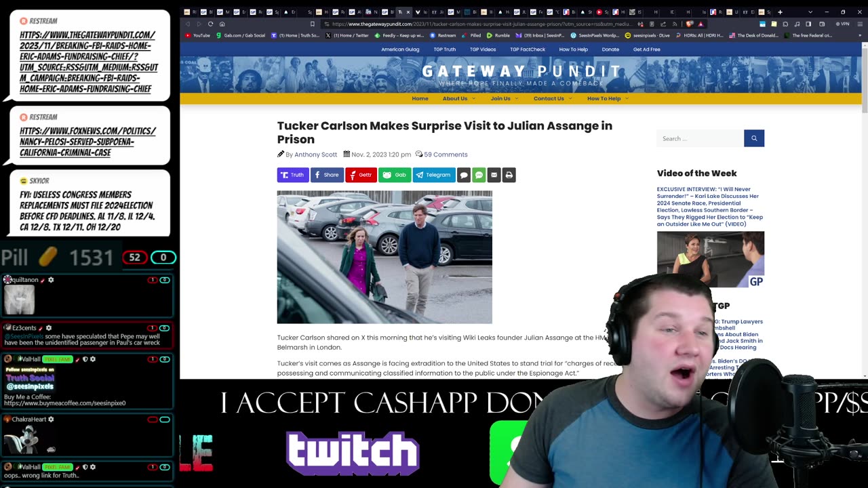Open the tab list dropdown arrow
Viewport: 868px width, 488px height.
click(810, 12)
